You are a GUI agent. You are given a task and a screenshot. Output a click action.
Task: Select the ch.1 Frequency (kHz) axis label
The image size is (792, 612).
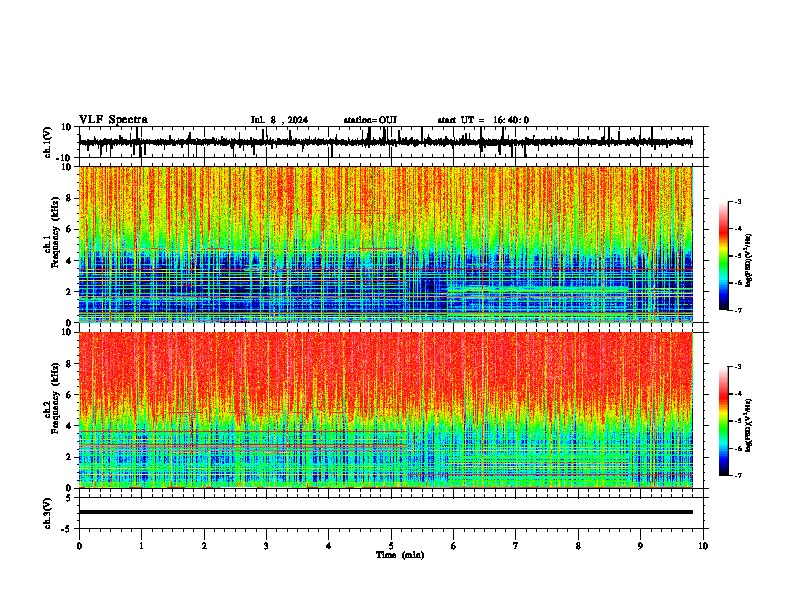[52, 232]
